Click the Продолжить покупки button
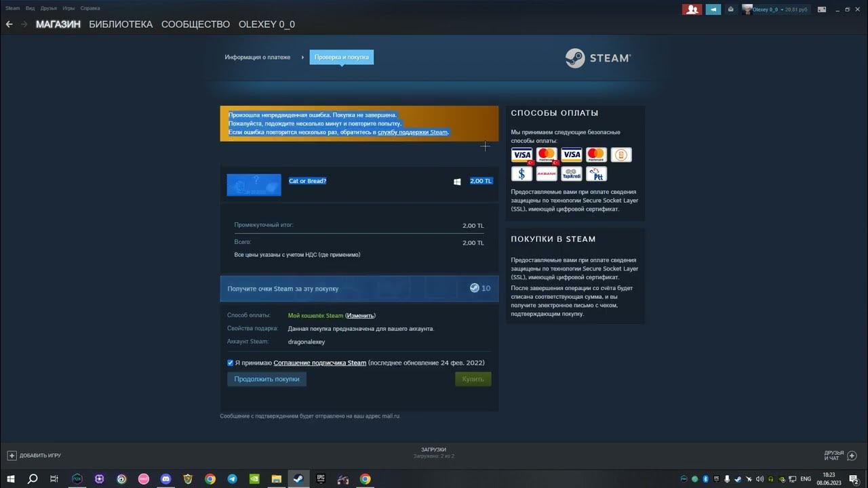 pyautogui.click(x=267, y=380)
